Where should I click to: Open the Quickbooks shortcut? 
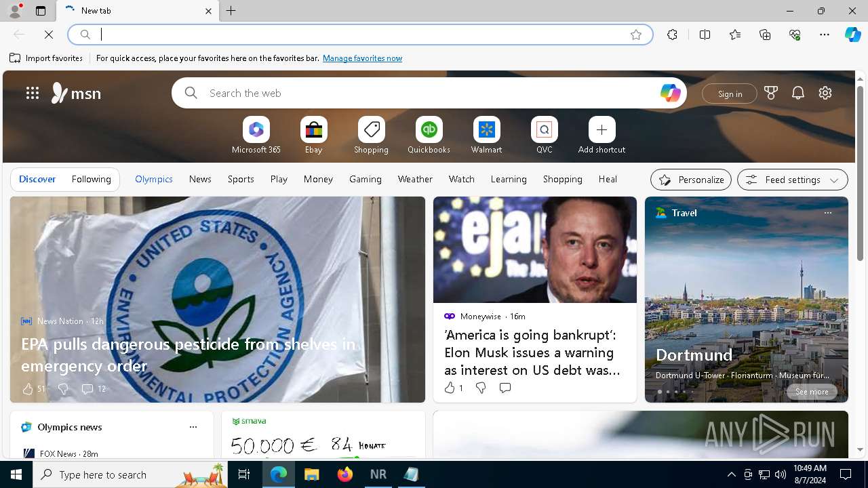[429, 136]
